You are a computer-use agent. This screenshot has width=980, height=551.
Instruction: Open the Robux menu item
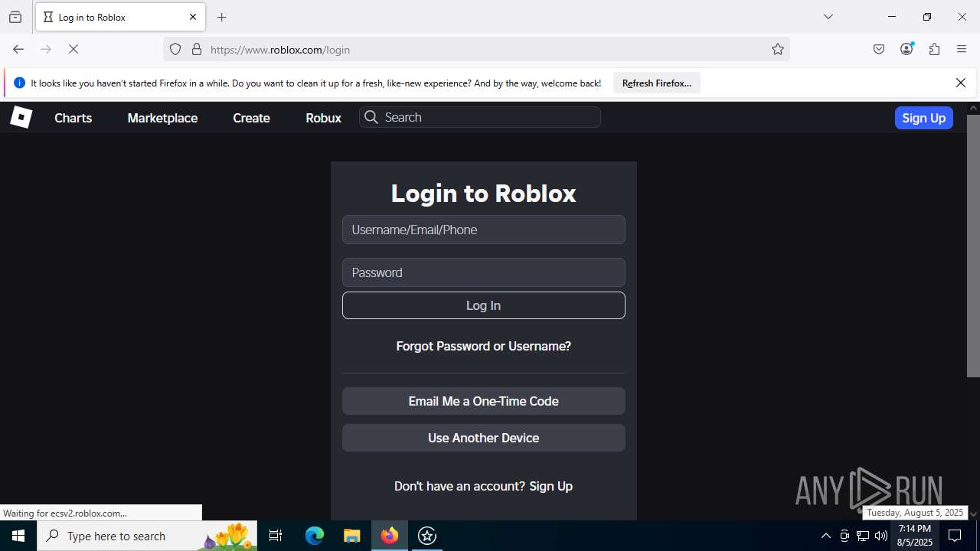click(323, 118)
